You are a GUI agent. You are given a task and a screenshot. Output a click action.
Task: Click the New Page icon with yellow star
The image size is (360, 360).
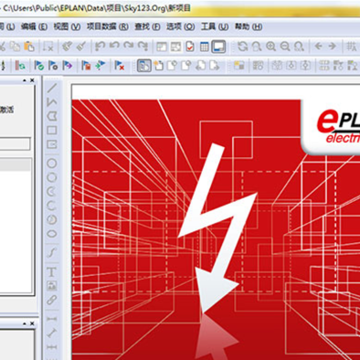(x=158, y=65)
